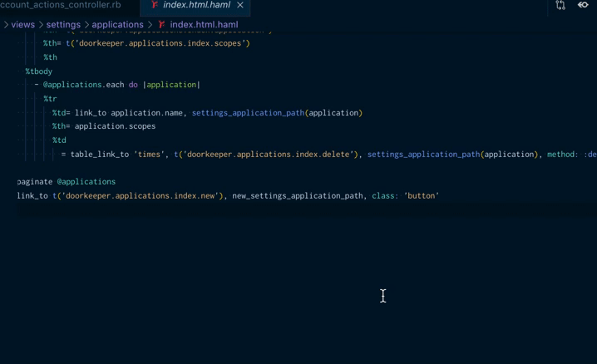This screenshot has width=597, height=364.
Task: Click 'doorkeeper.applications.index.delete' string
Action: [x=269, y=155]
